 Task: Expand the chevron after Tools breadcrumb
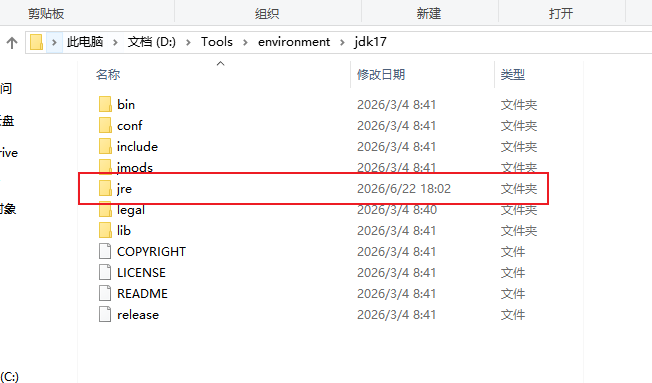[x=245, y=42]
